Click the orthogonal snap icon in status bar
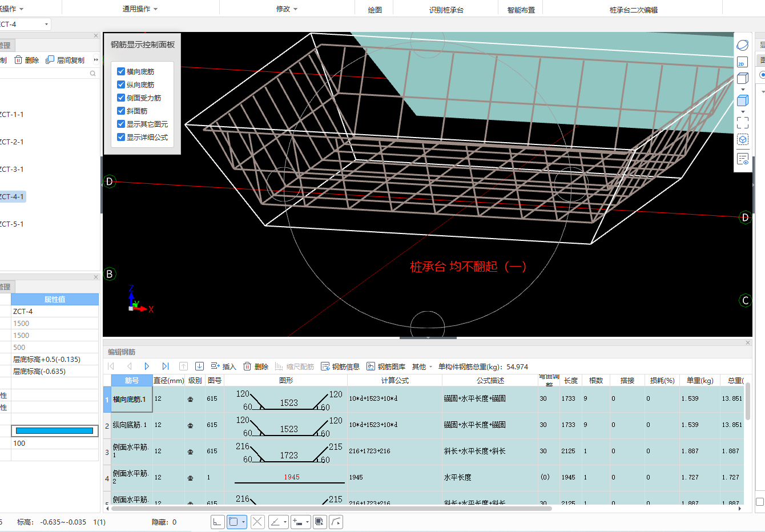Image resolution: width=765 pixels, height=532 pixels. click(x=218, y=522)
